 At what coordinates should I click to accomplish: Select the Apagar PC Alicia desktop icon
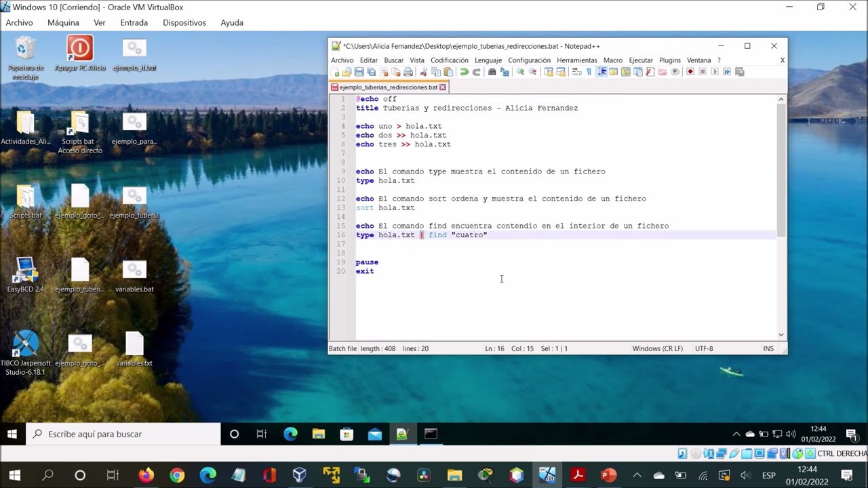click(80, 54)
